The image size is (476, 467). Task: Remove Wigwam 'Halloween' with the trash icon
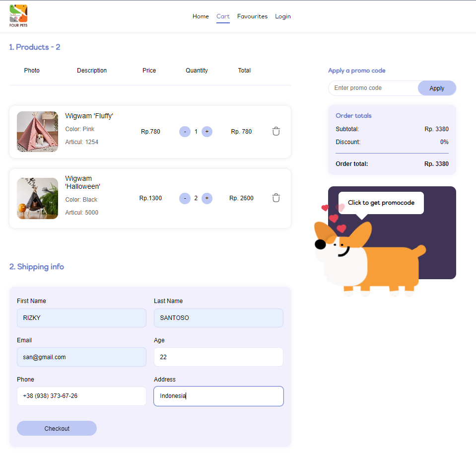click(x=276, y=198)
